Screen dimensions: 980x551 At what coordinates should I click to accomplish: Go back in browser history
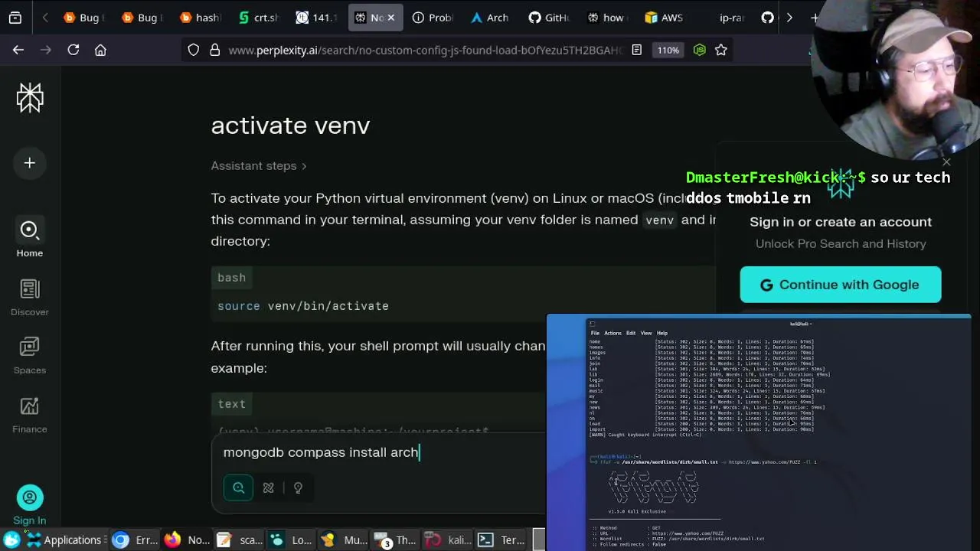(18, 50)
